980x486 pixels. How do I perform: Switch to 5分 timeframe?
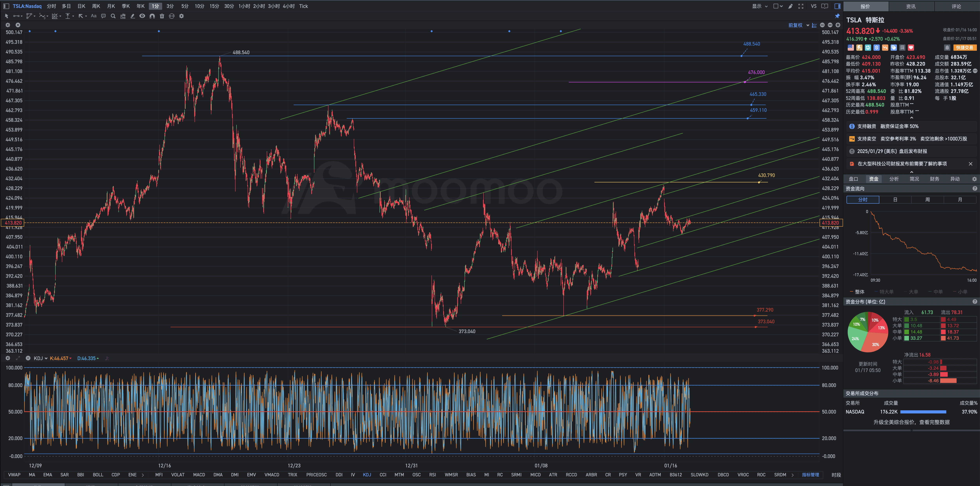pyautogui.click(x=185, y=6)
